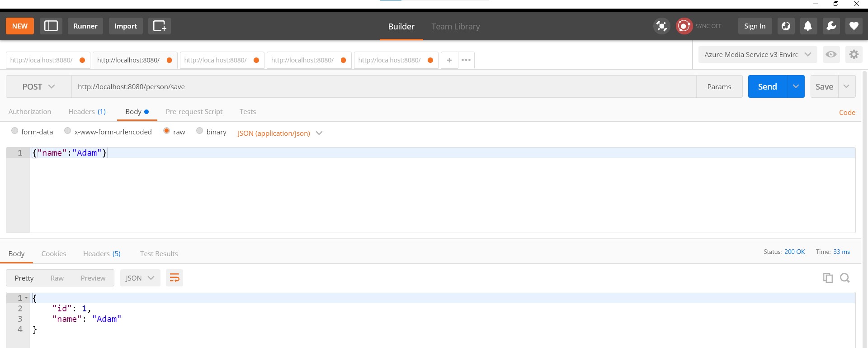Viewport: 868px width, 348px height.
Task: Open notifications bell icon
Action: click(808, 26)
